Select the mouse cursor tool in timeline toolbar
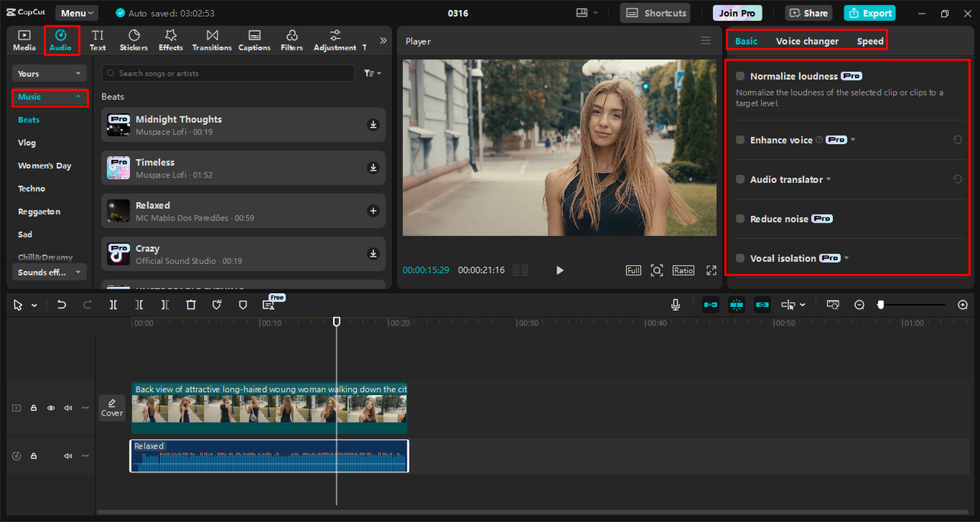 pyautogui.click(x=19, y=305)
